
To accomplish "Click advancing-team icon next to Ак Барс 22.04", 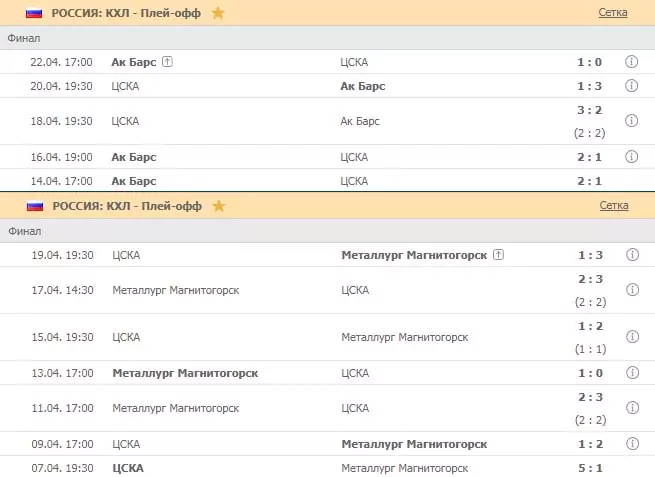I will (167, 62).
